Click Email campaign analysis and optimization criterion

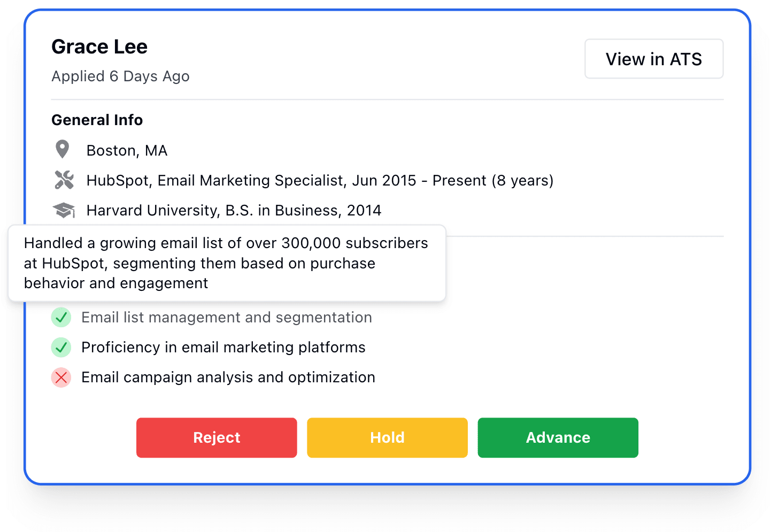(x=228, y=377)
